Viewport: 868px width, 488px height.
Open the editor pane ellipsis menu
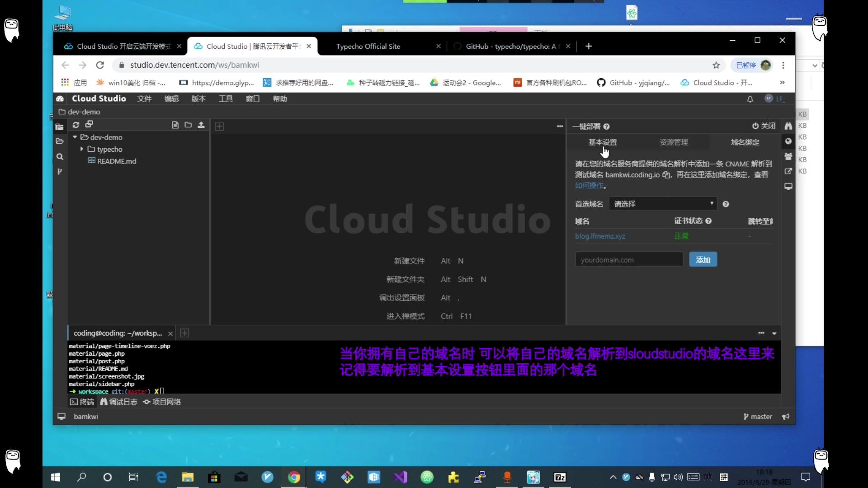pyautogui.click(x=560, y=127)
